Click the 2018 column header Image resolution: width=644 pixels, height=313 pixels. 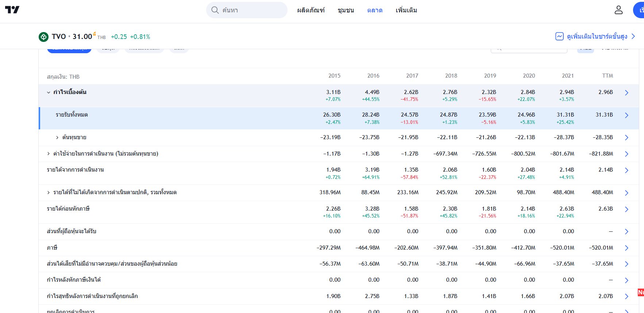pyautogui.click(x=451, y=76)
